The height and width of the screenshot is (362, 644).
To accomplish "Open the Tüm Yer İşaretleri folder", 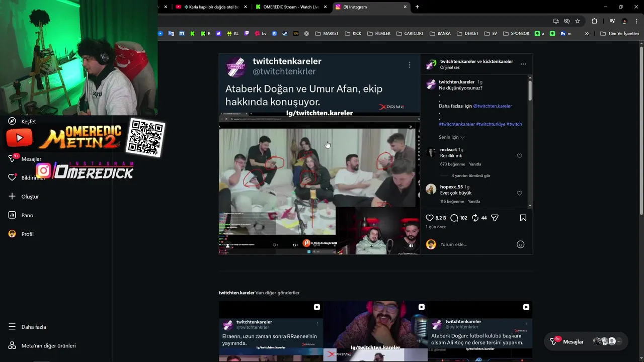I will point(619,34).
